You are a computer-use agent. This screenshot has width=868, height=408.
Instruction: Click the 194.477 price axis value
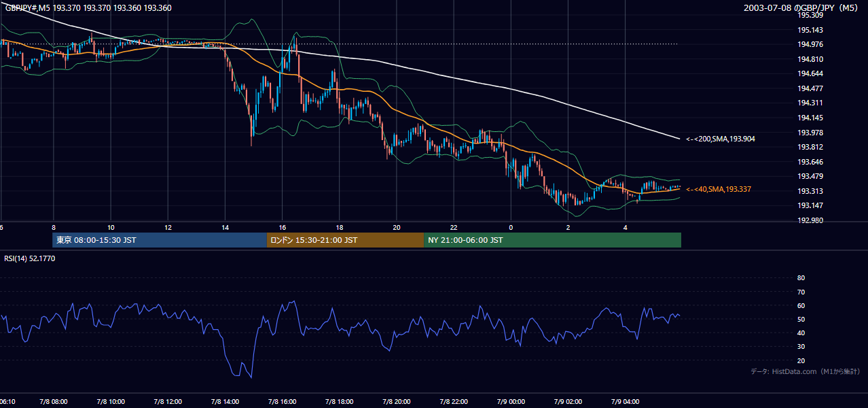pos(810,88)
